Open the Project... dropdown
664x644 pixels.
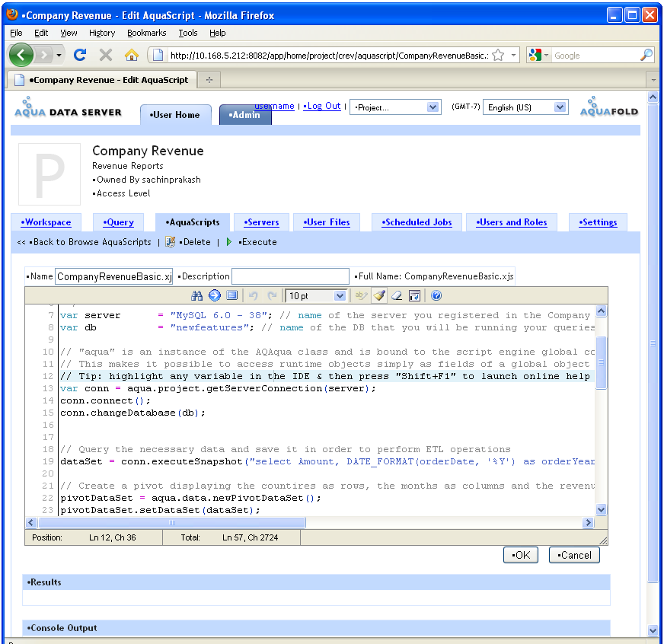[x=395, y=107]
